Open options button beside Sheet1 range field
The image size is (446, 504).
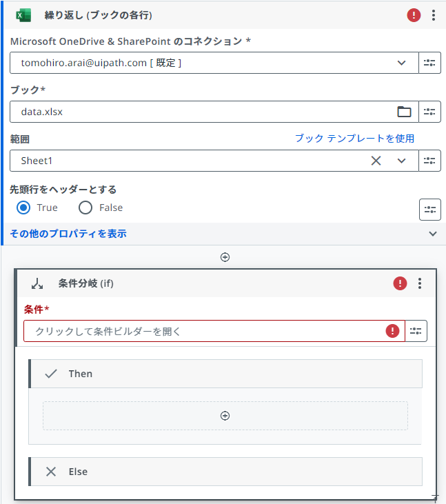[x=429, y=161]
